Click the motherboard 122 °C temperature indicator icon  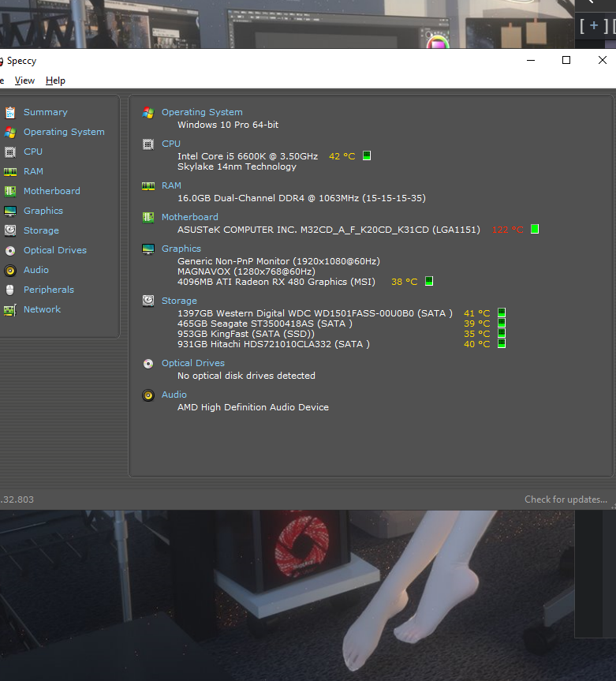(x=535, y=229)
